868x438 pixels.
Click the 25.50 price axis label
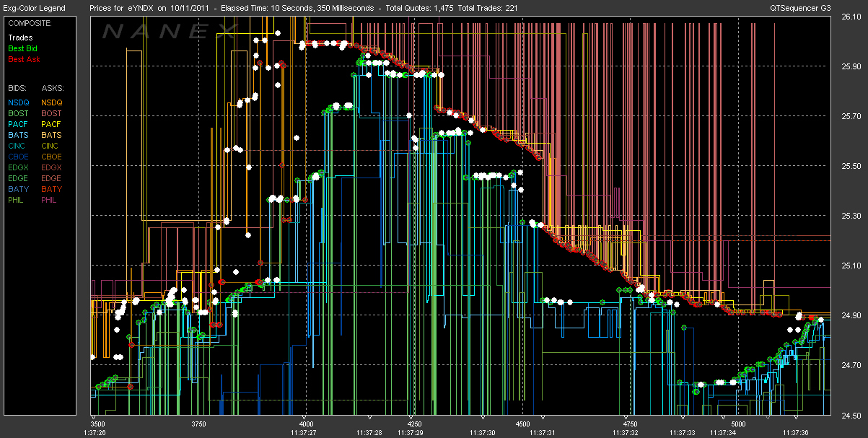click(x=851, y=166)
